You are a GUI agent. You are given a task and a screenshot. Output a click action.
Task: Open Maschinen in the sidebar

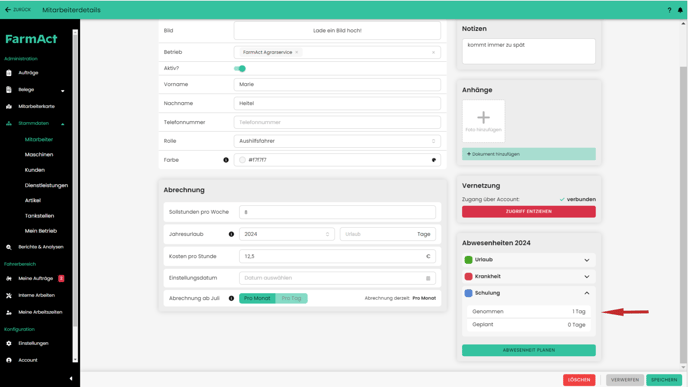tap(39, 154)
